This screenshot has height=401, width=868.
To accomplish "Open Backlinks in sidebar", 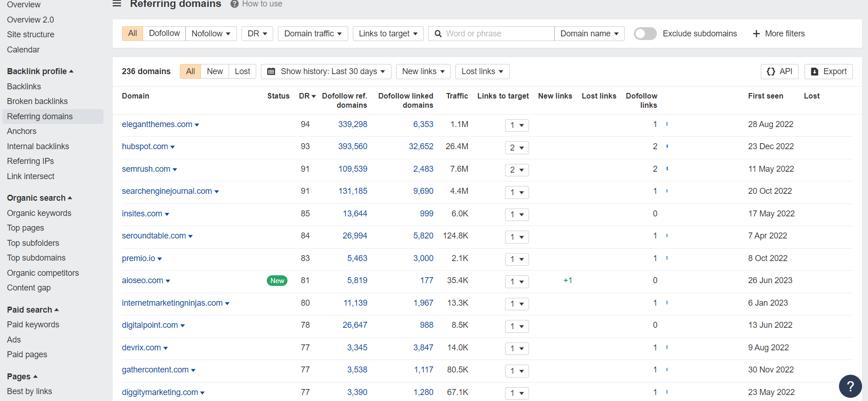I will pyautogui.click(x=24, y=87).
